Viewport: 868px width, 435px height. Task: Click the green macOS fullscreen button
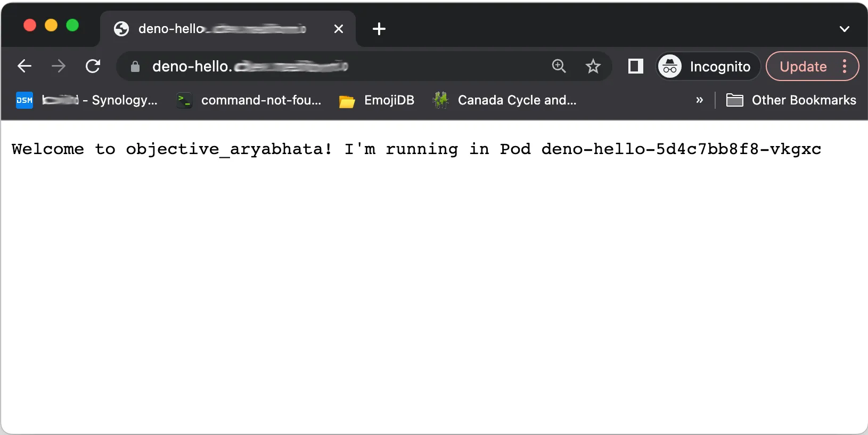click(72, 25)
